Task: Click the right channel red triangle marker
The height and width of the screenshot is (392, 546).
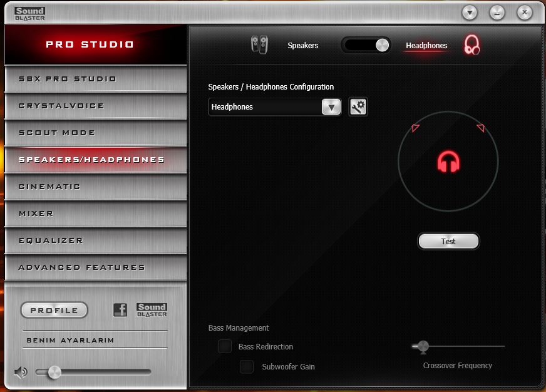Action: point(481,127)
